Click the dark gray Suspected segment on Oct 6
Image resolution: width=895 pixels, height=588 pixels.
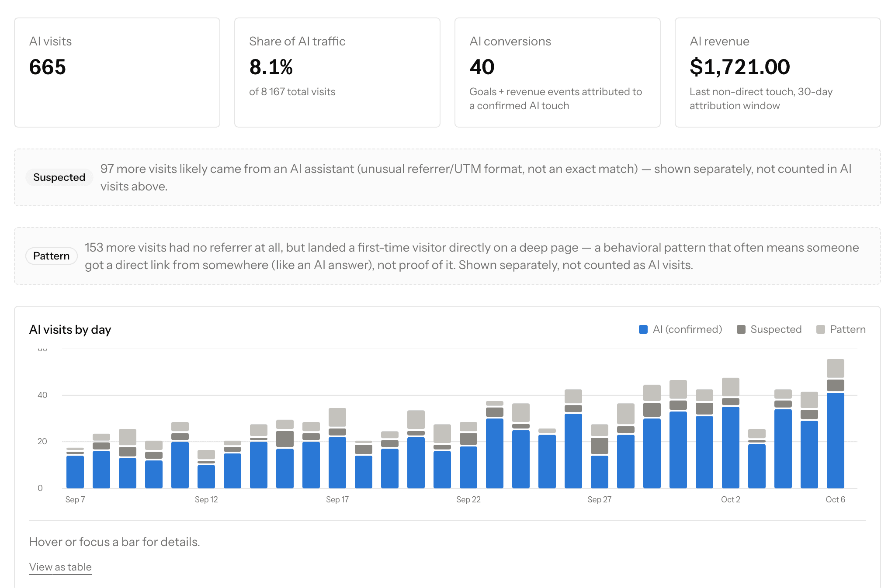click(x=836, y=385)
